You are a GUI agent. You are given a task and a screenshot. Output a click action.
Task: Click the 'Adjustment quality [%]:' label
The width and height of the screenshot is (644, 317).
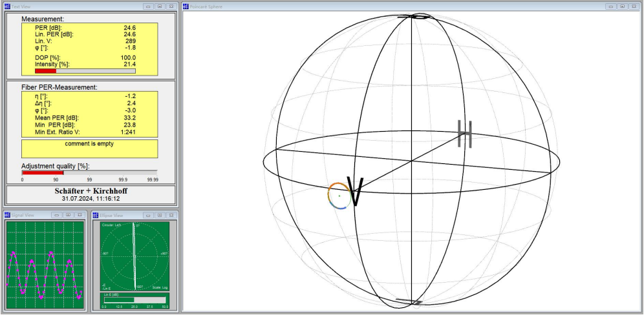click(56, 166)
